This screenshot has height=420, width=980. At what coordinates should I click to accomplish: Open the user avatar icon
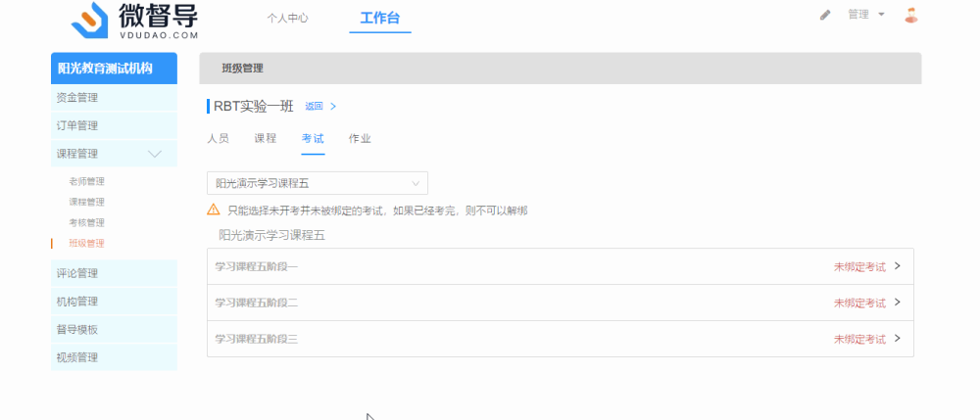[911, 15]
